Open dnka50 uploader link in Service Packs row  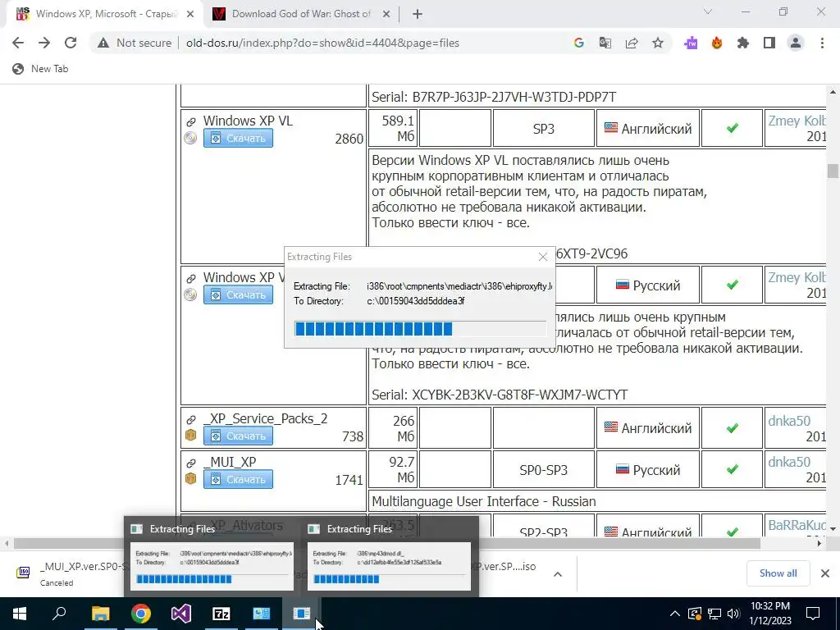[x=789, y=421]
